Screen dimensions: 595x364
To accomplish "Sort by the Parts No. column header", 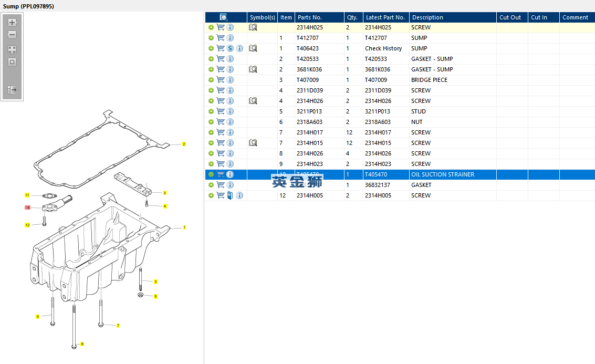I will (x=319, y=17).
